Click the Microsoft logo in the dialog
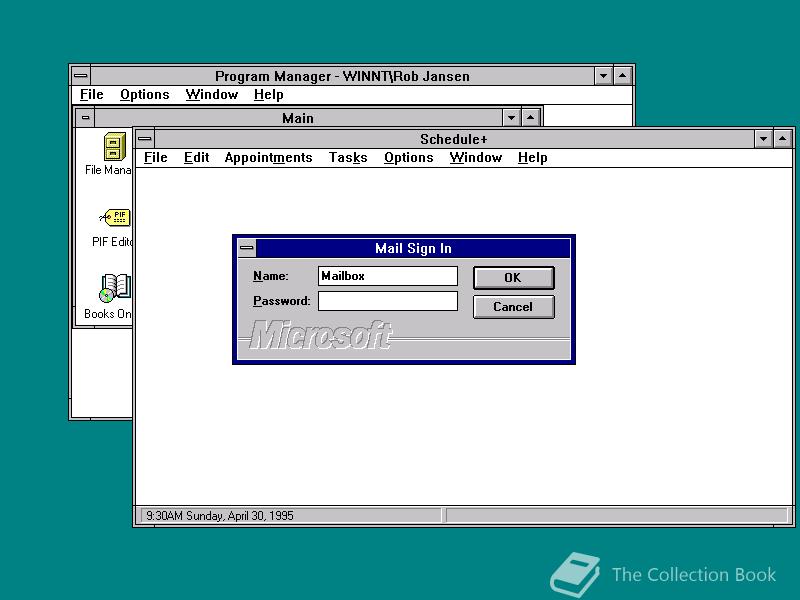This screenshot has height=600, width=800. point(320,333)
